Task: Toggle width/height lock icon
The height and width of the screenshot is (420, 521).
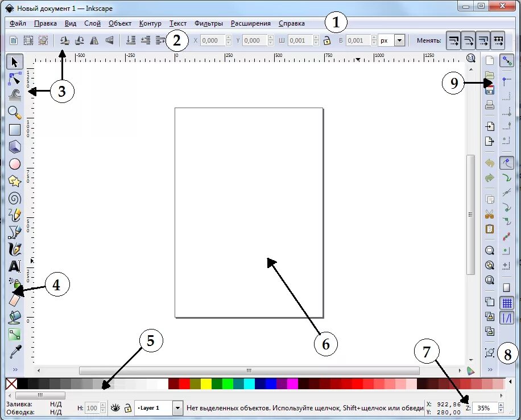Action: 327,40
